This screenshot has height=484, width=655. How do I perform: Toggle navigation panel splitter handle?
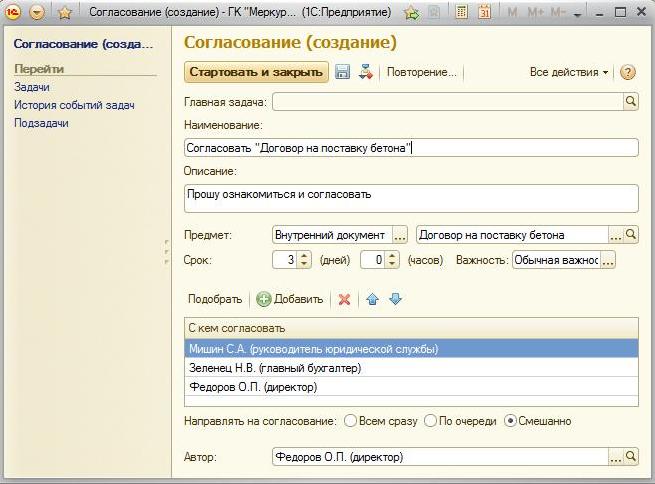166,252
